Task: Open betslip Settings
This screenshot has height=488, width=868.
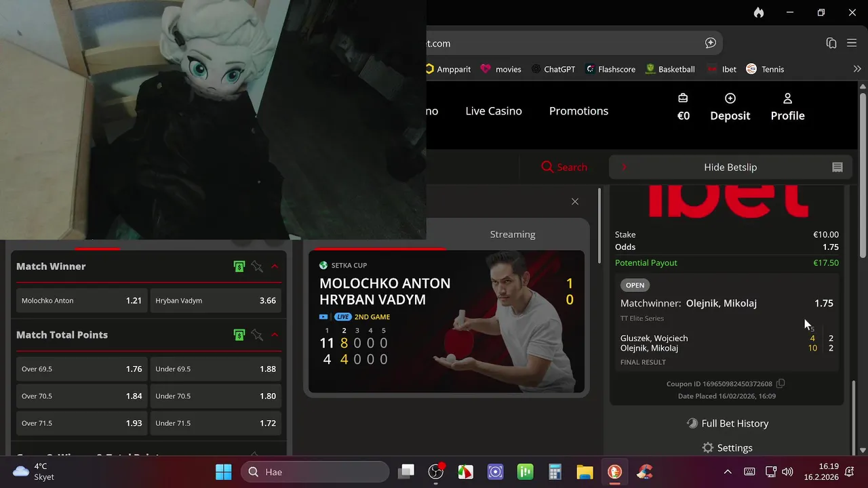Action: coord(728,447)
